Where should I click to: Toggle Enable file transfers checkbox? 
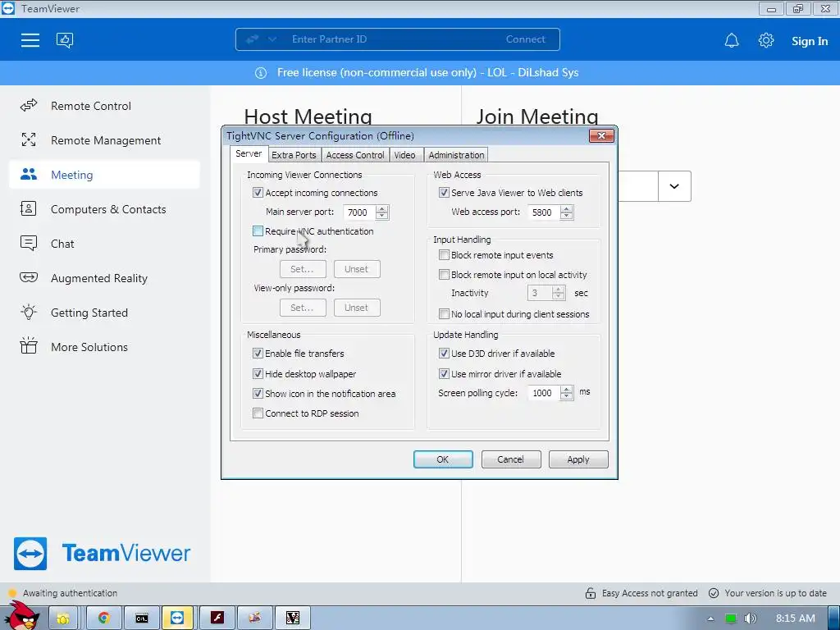tap(258, 353)
